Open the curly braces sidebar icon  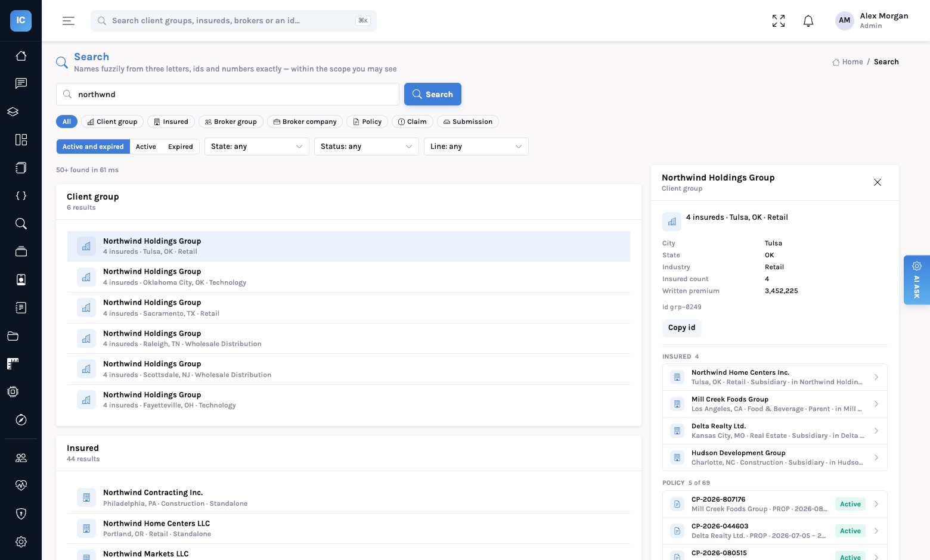click(x=21, y=195)
